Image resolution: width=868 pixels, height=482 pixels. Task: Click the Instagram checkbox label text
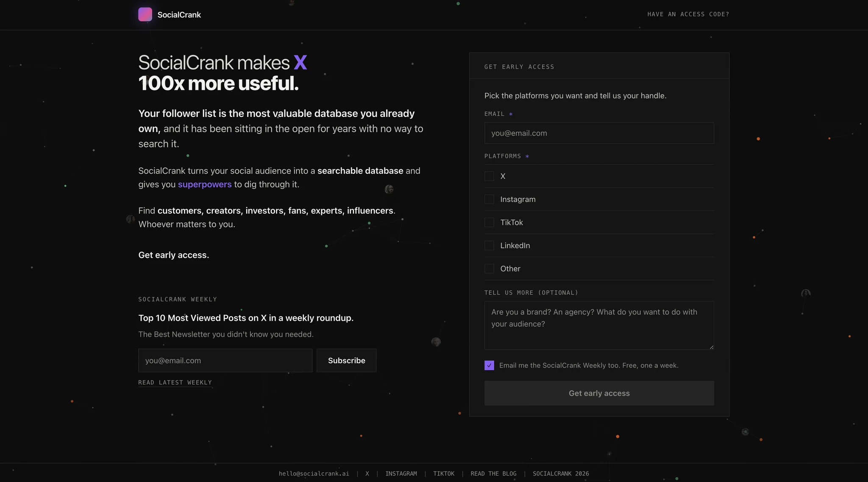(x=518, y=199)
